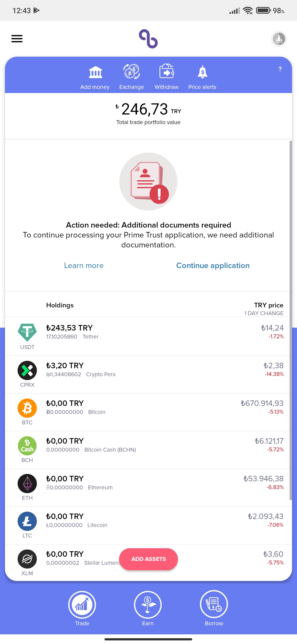Tap the question mark help icon
297x644 pixels.
280,69
